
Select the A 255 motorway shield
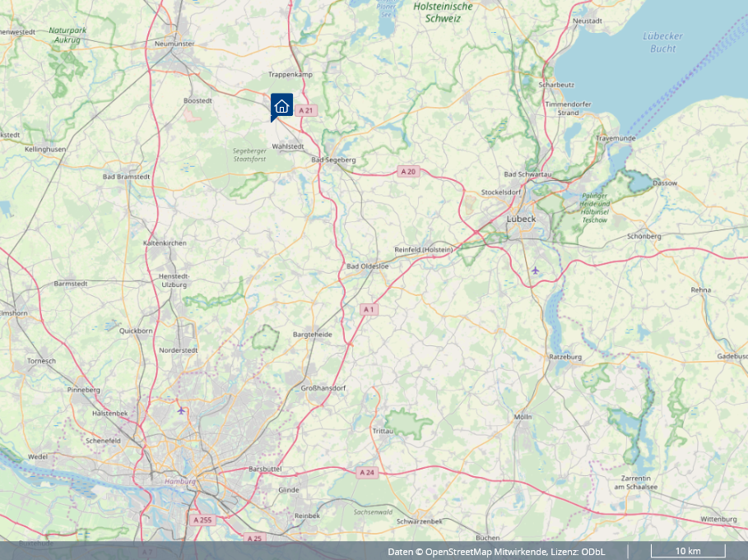202,520
